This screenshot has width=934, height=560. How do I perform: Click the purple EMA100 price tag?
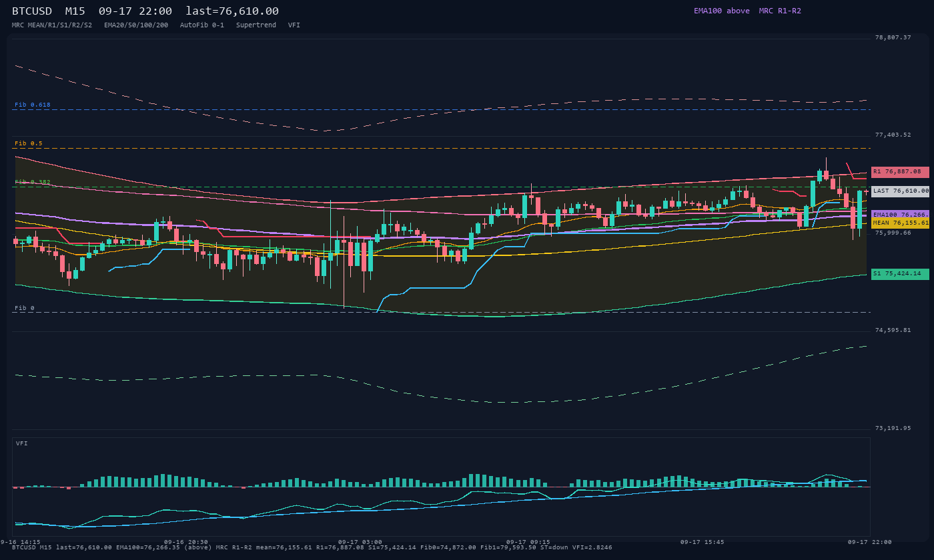click(x=900, y=215)
